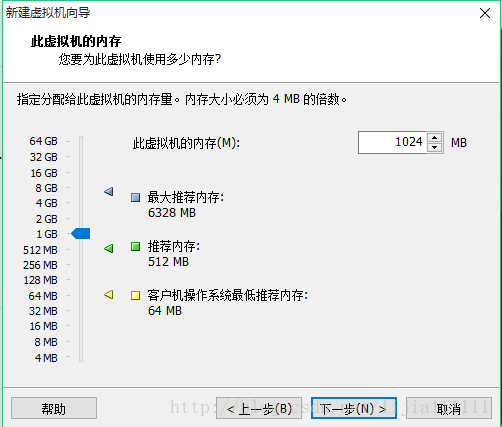Click the green square legend for 推荐内存
This screenshot has height=427, width=502.
[135, 247]
